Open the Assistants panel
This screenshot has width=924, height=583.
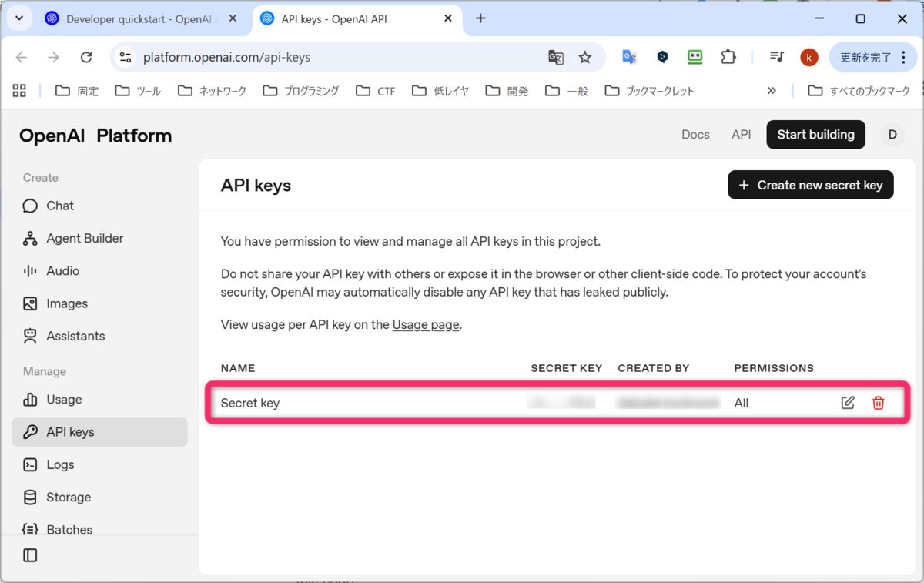[x=30, y=335]
